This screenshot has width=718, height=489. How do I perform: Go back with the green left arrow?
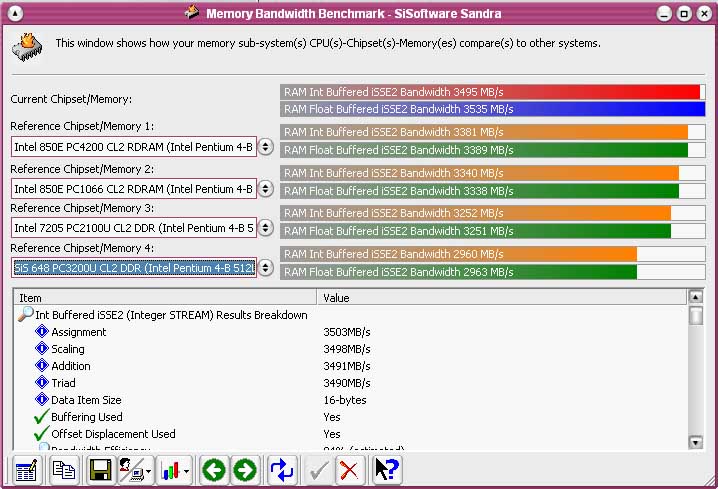point(214,470)
